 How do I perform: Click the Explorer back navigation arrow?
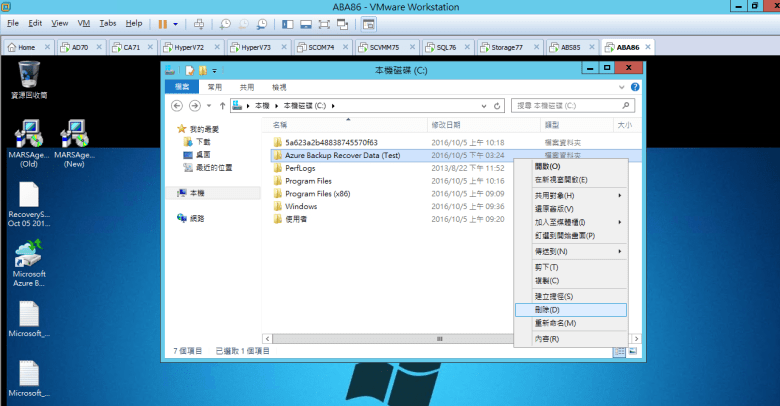(x=178, y=105)
